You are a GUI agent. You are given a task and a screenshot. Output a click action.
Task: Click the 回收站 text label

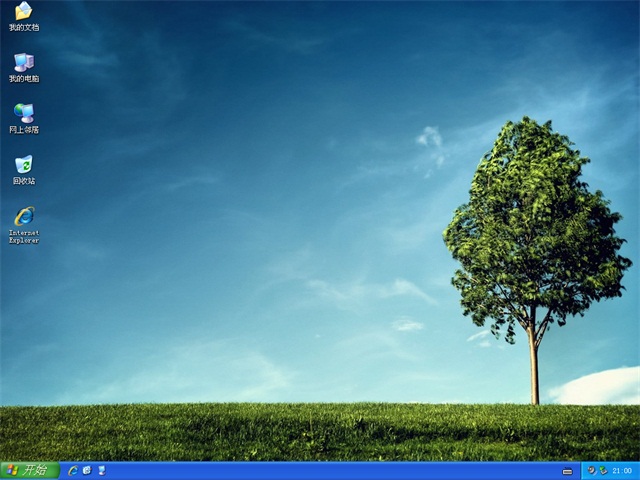24,181
